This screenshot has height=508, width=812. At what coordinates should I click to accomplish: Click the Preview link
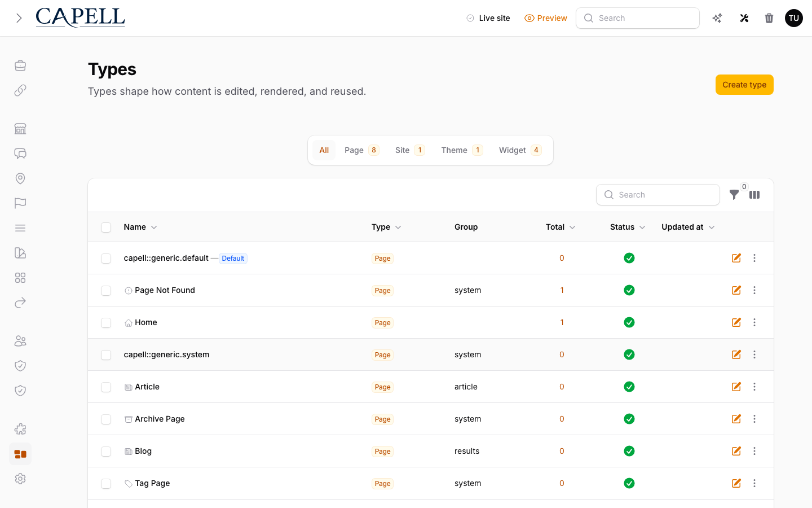click(x=546, y=18)
